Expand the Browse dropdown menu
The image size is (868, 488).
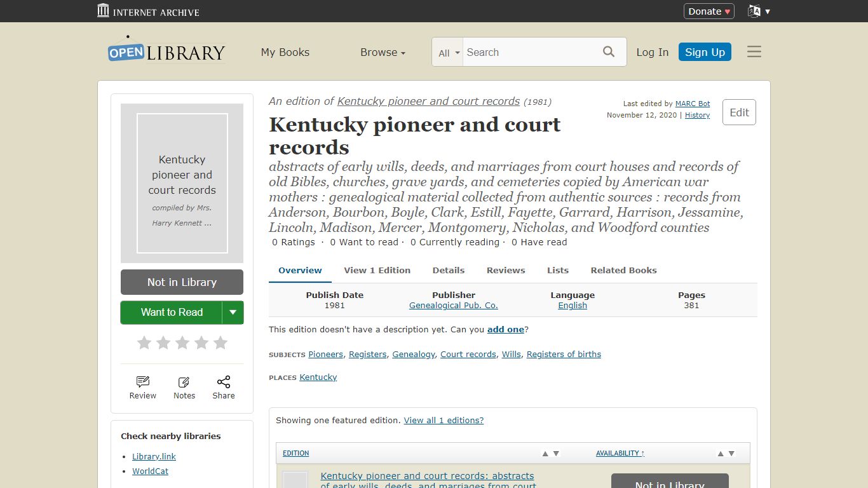(x=383, y=52)
